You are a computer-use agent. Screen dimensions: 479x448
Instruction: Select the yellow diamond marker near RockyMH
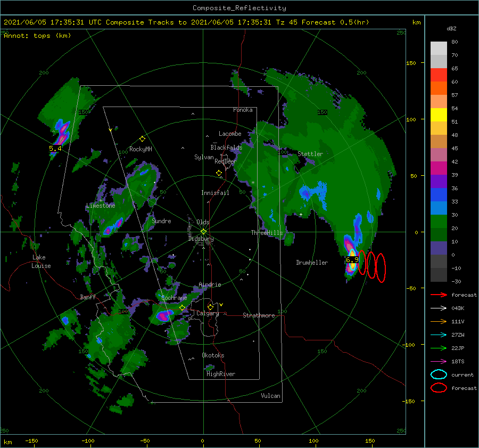tap(142, 139)
